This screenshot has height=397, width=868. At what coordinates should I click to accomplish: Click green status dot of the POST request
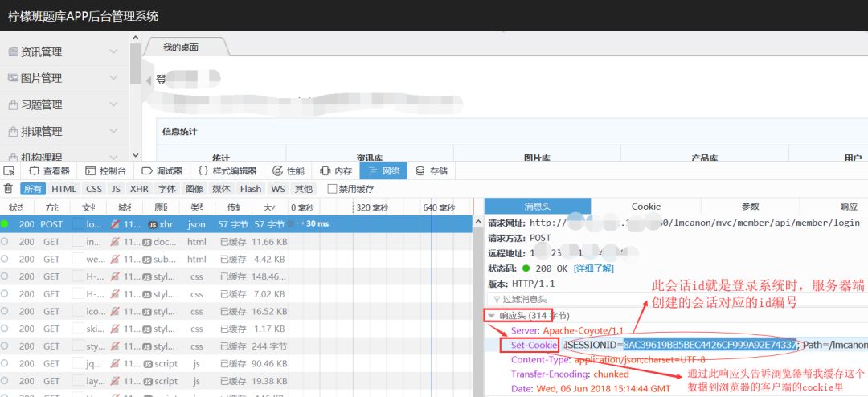pyautogui.click(x=5, y=224)
